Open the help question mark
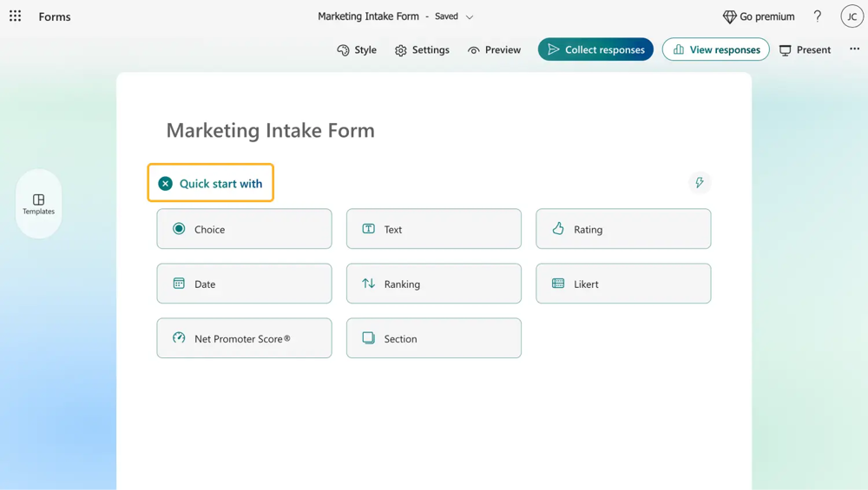Screen dimensions: 868x490 coord(817,16)
